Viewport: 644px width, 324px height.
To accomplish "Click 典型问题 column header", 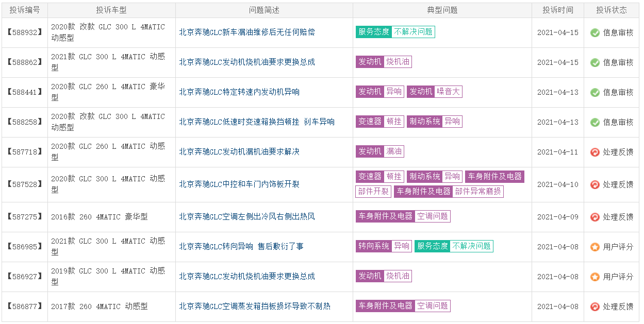I will coord(442,10).
